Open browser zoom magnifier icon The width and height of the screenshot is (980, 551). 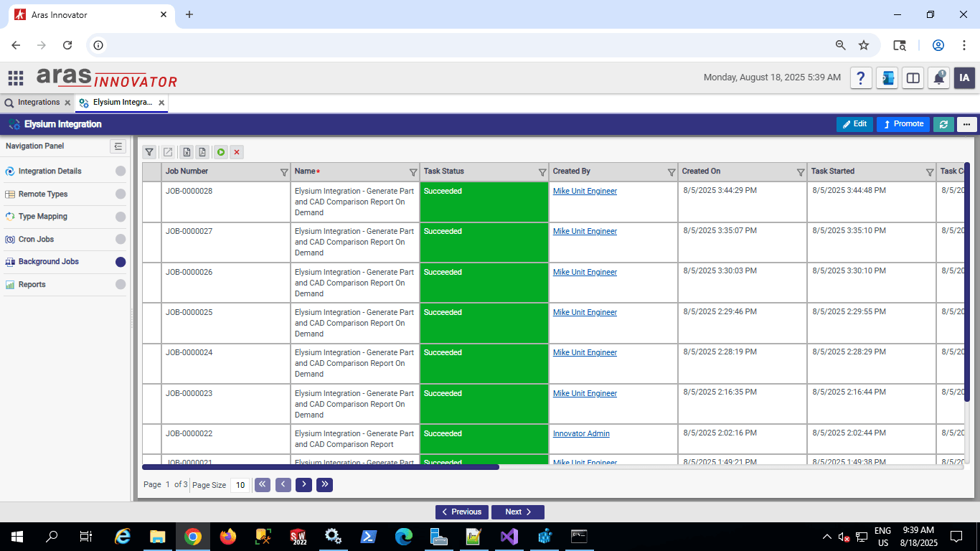pos(841,45)
